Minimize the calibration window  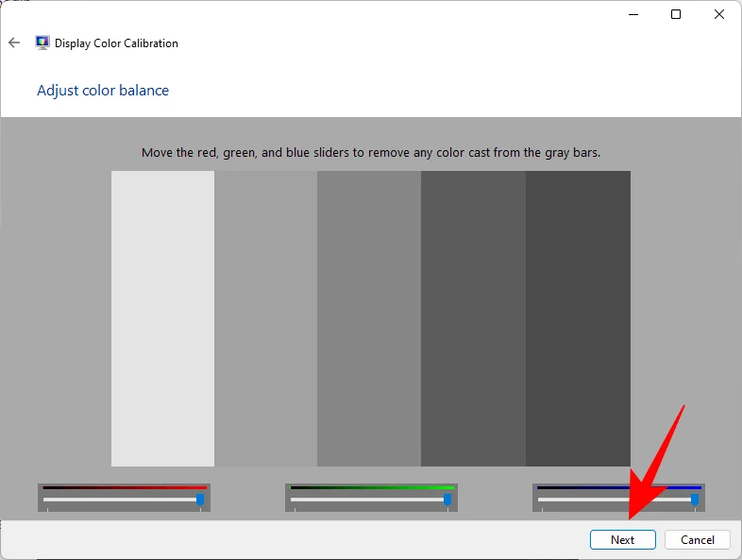tap(633, 15)
